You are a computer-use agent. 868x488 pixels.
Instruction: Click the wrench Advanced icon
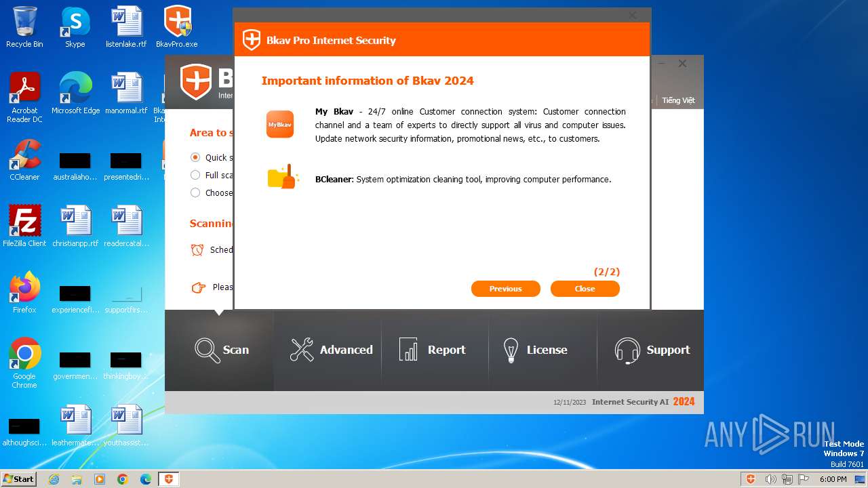[x=302, y=350]
